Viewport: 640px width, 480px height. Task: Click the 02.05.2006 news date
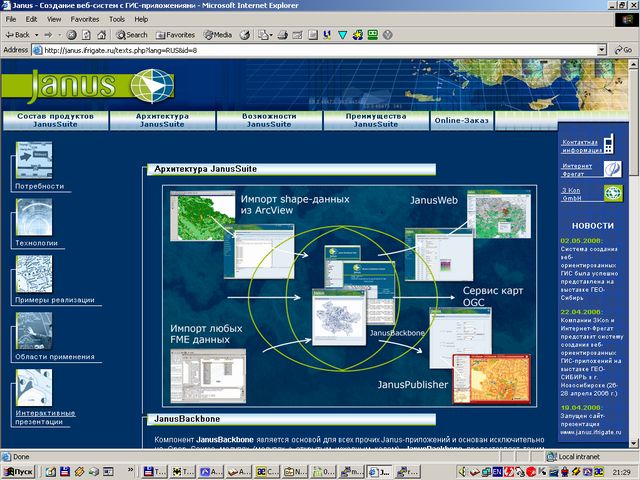coord(581,241)
